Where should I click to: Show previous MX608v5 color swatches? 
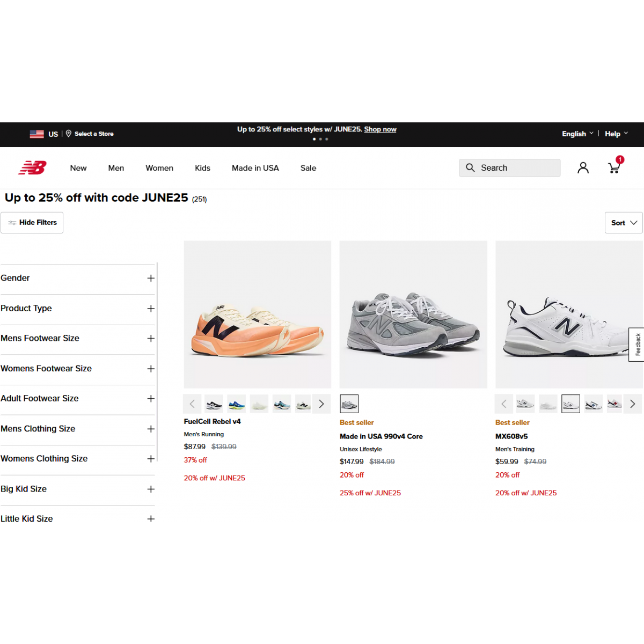pyautogui.click(x=503, y=404)
